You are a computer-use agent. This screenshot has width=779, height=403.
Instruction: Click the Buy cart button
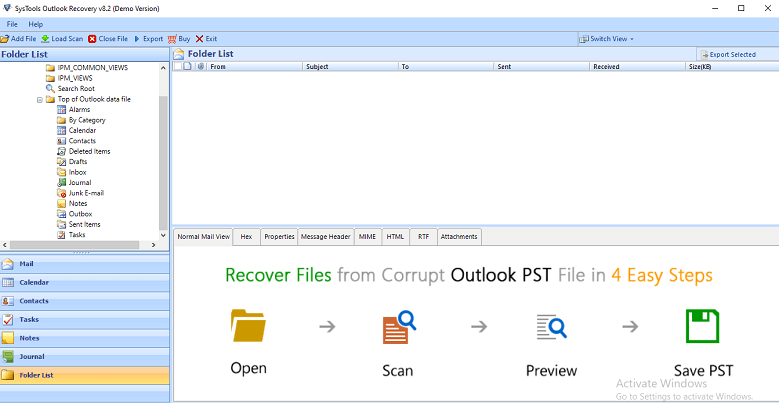tap(179, 39)
